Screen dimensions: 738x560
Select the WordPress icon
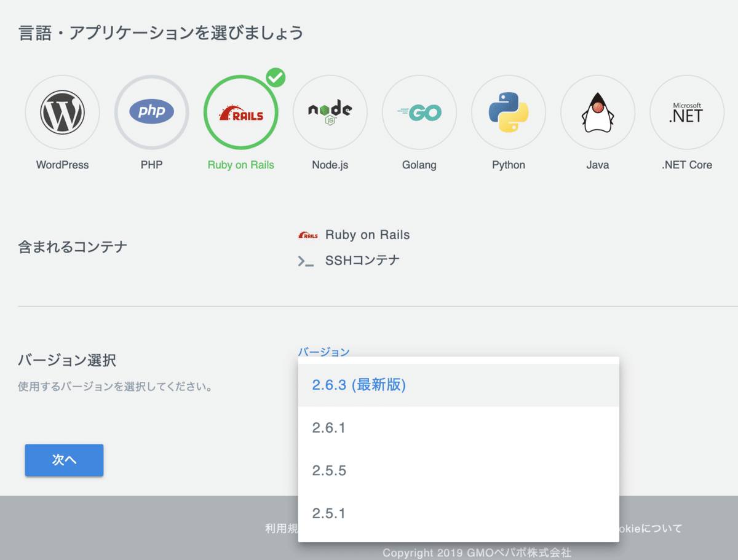[x=62, y=112]
